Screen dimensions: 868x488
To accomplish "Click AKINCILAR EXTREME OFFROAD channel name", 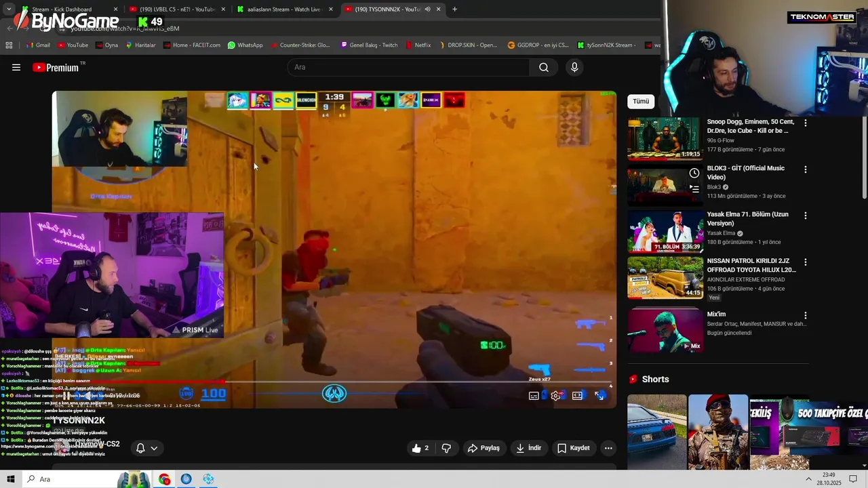I will click(x=745, y=279).
